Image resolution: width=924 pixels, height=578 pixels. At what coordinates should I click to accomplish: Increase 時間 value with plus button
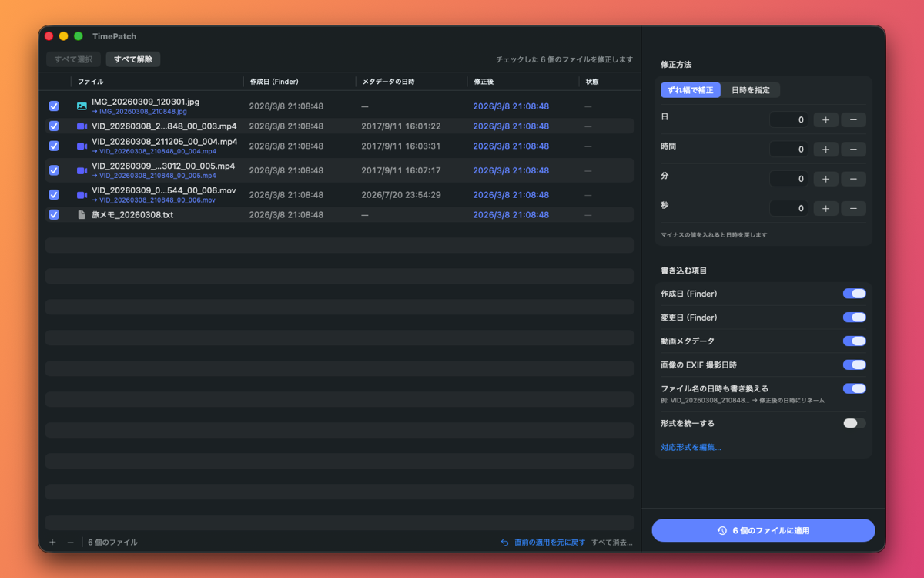[825, 150]
